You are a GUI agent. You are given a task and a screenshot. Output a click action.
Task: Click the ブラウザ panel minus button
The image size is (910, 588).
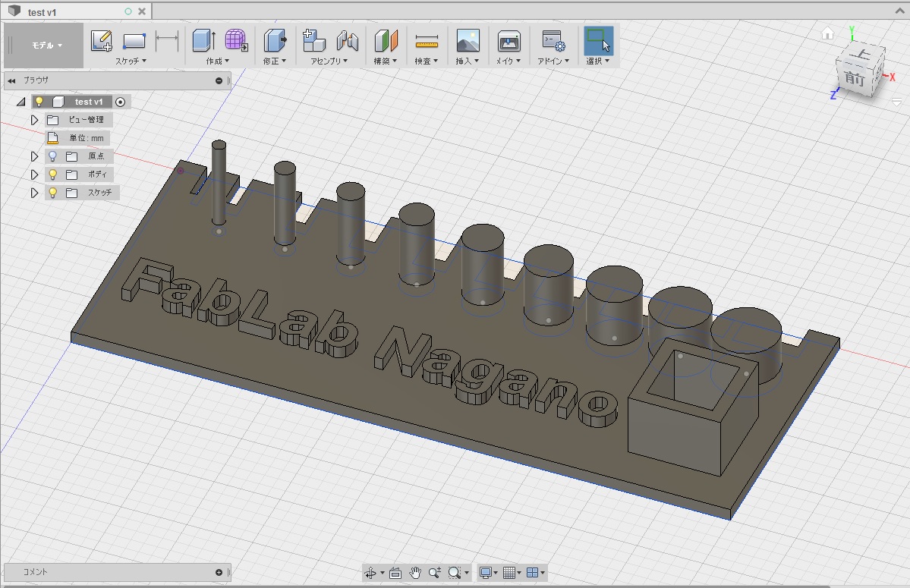tap(219, 80)
